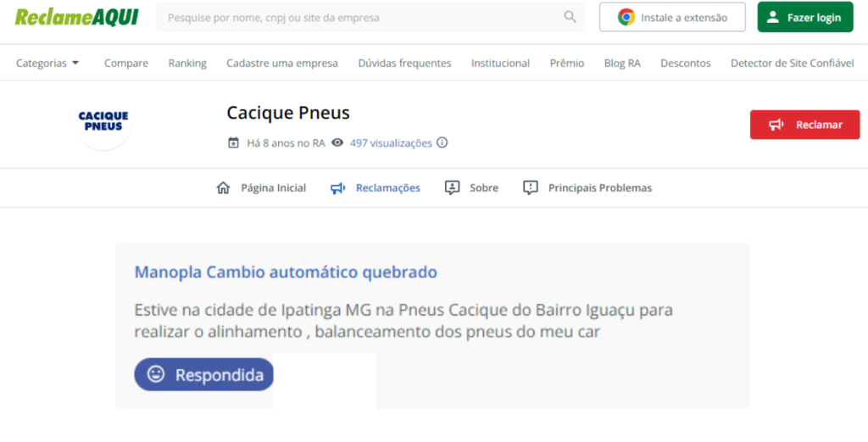Click the Principais Problemas alert icon

(x=531, y=187)
